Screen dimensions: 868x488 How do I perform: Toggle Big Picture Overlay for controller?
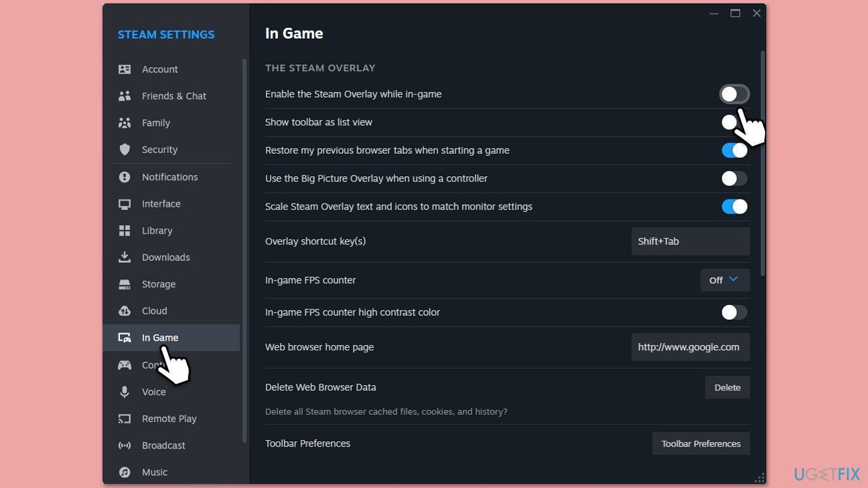pyautogui.click(x=734, y=178)
